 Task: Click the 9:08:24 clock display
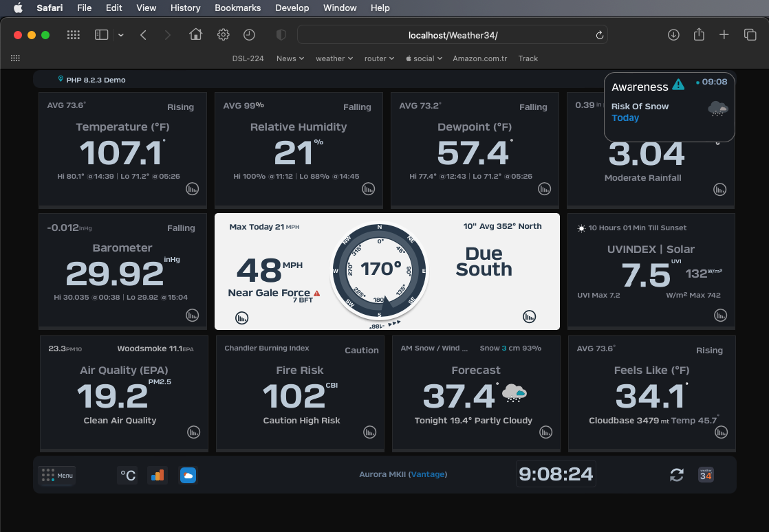coord(556,474)
